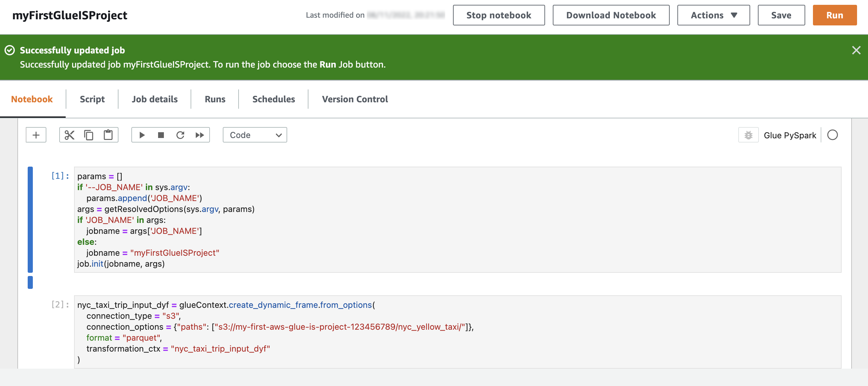Image resolution: width=868 pixels, height=386 pixels.
Task: Open the Job details tab
Action: pyautogui.click(x=154, y=99)
